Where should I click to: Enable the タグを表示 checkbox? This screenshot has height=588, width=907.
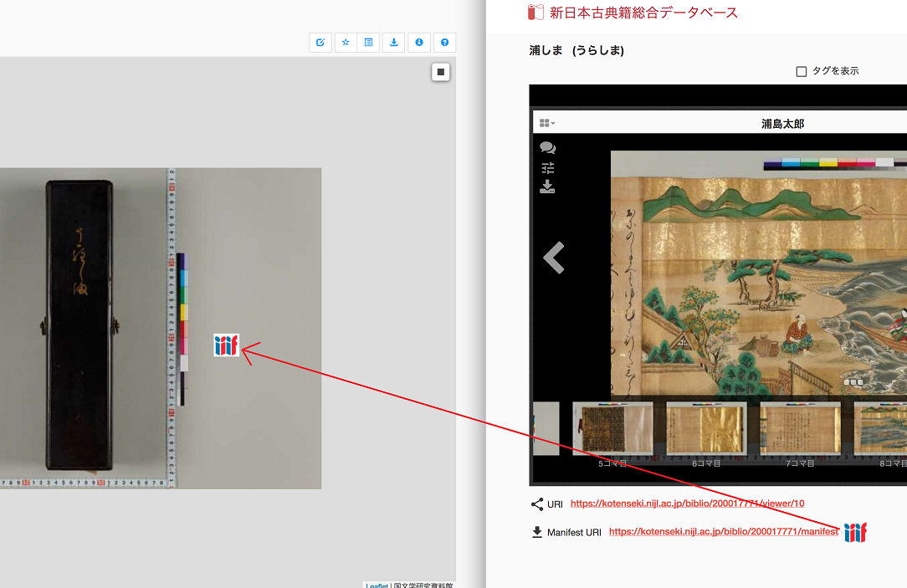pos(801,71)
